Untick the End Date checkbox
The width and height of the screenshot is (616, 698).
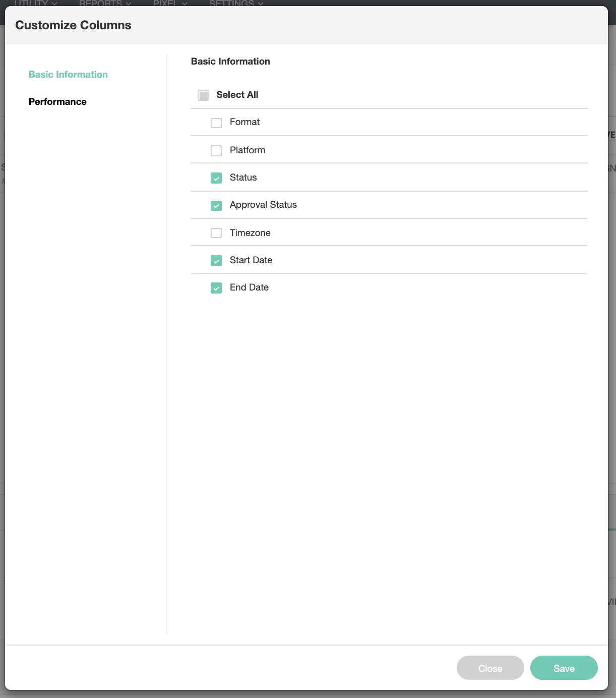pos(216,288)
